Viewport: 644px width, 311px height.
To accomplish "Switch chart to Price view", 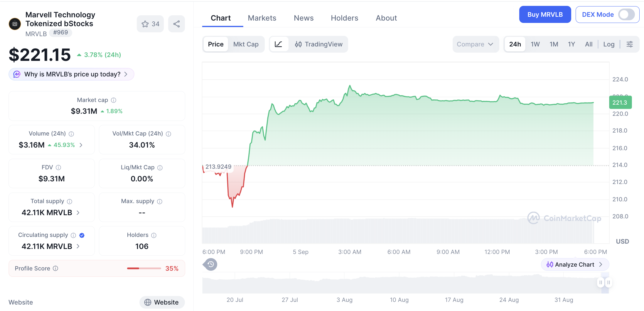I will click(x=216, y=44).
